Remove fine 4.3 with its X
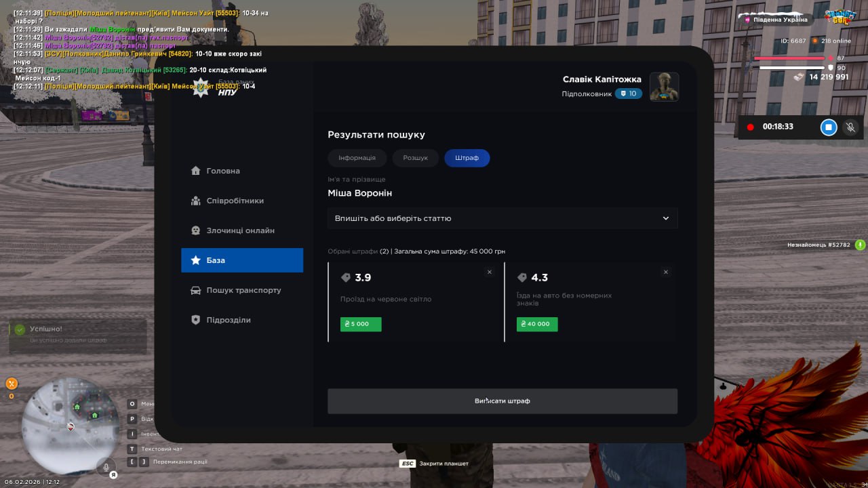868x488 pixels. (666, 272)
